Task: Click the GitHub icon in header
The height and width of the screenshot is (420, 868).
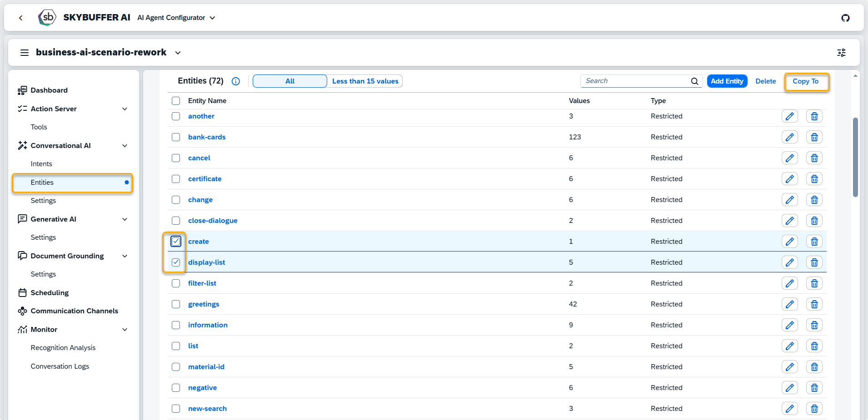Action: (845, 18)
